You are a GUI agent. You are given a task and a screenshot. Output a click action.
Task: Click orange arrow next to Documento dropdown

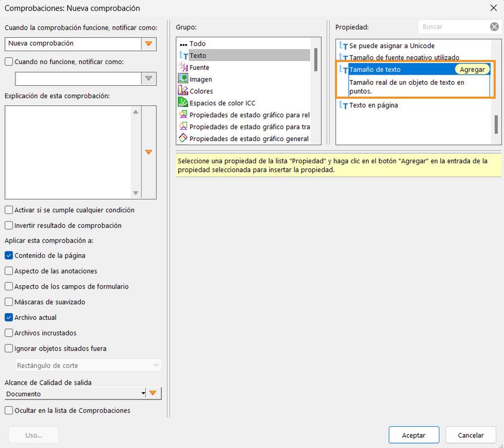(x=153, y=393)
